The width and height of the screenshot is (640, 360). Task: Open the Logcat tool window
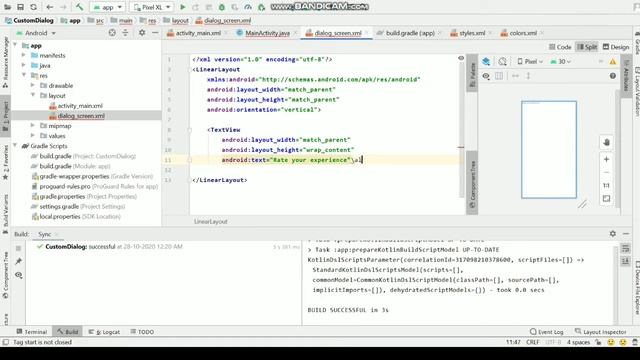click(104, 332)
